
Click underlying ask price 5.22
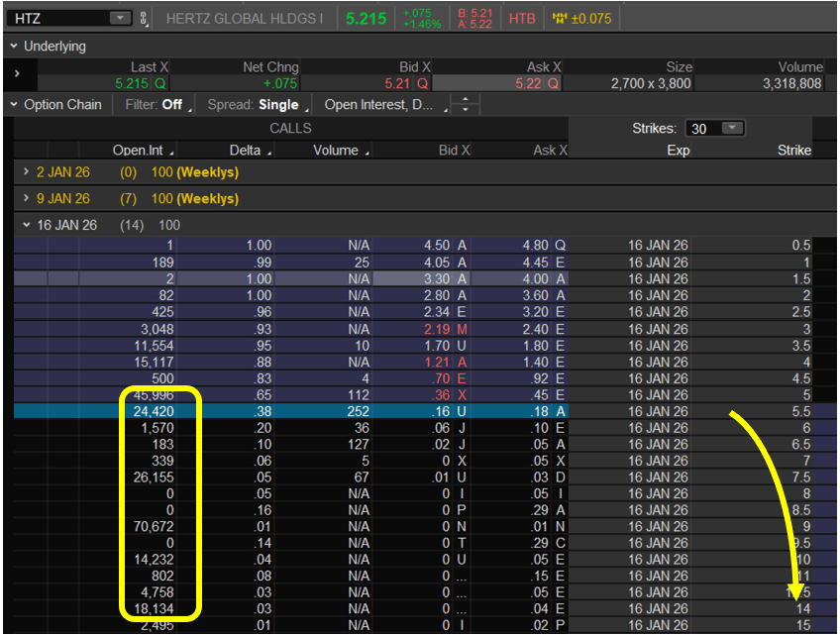click(x=528, y=83)
